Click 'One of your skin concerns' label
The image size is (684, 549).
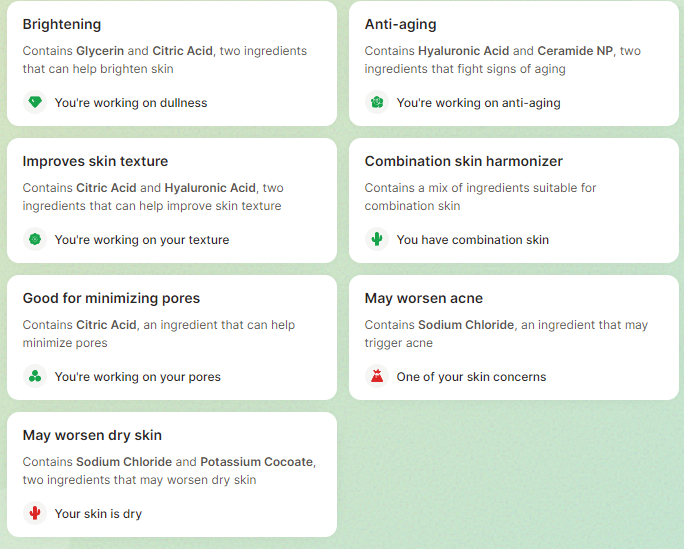tap(471, 377)
